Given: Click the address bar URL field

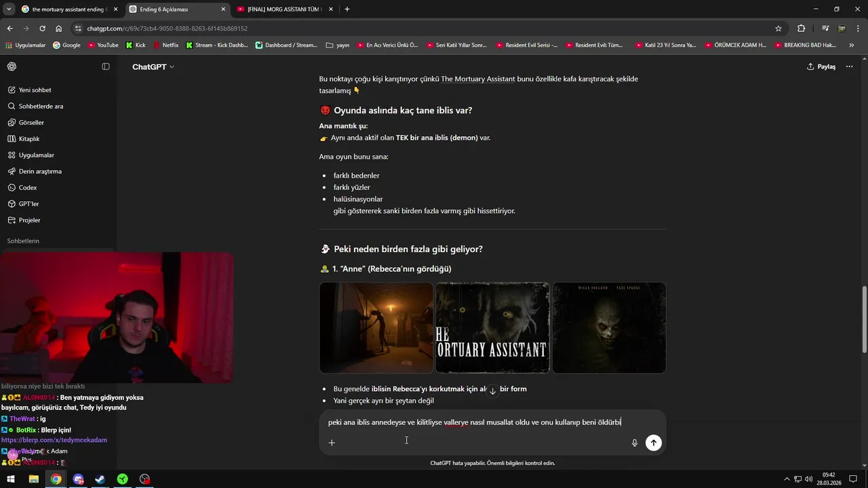Looking at the screenshot, I should coord(427,28).
